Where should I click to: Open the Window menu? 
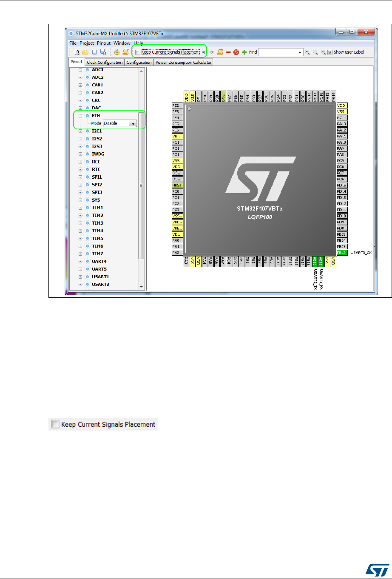pos(122,43)
